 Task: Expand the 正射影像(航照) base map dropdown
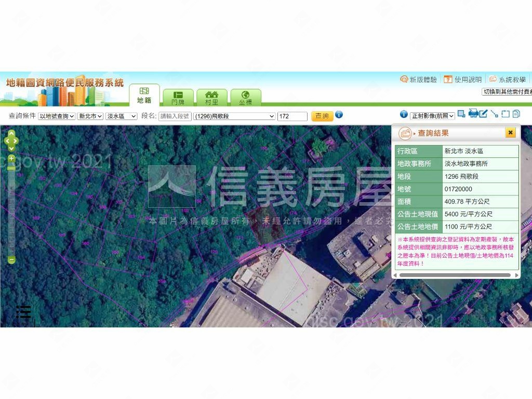(x=432, y=116)
